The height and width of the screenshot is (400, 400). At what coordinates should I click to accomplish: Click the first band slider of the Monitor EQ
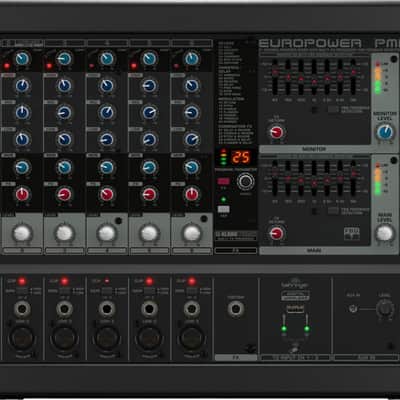coord(275,77)
